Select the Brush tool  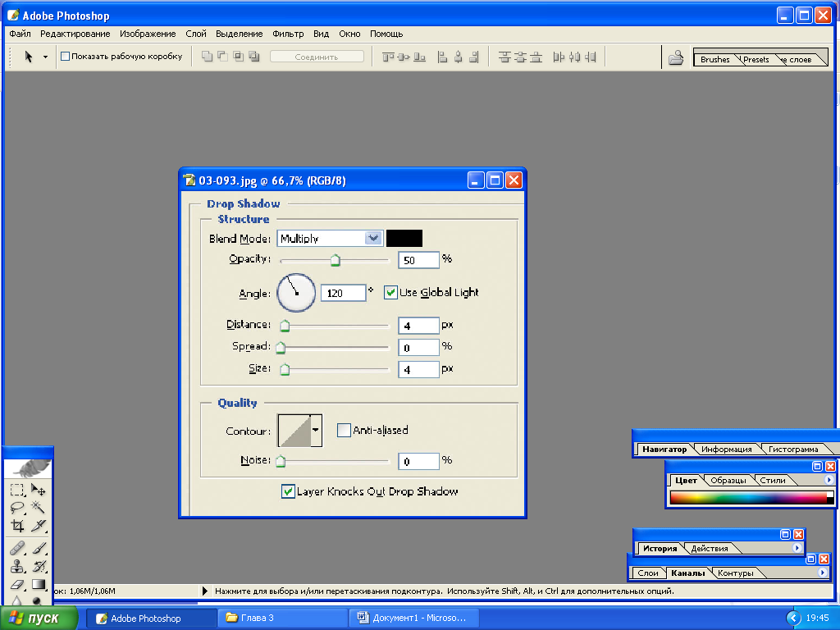click(x=38, y=548)
